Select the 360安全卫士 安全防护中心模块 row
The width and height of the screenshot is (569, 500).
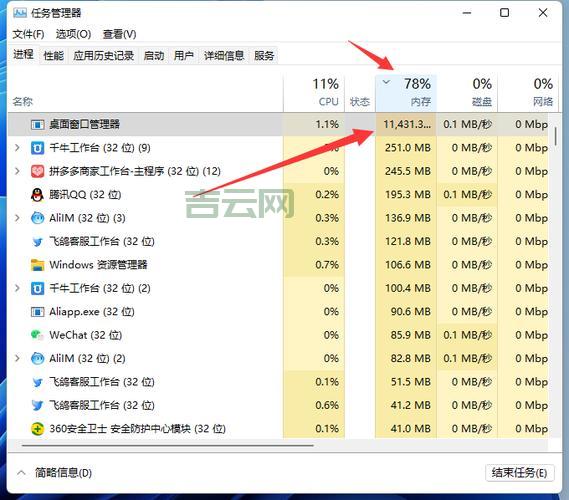coord(278,429)
